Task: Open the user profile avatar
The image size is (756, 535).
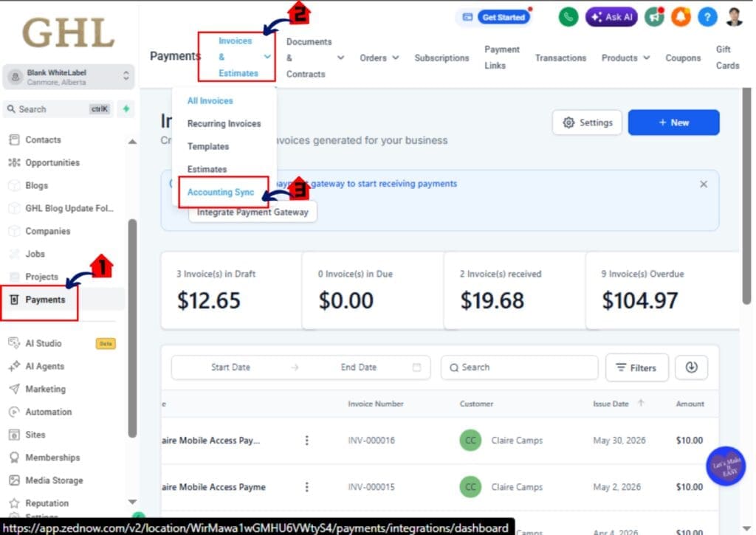Action: 734,18
